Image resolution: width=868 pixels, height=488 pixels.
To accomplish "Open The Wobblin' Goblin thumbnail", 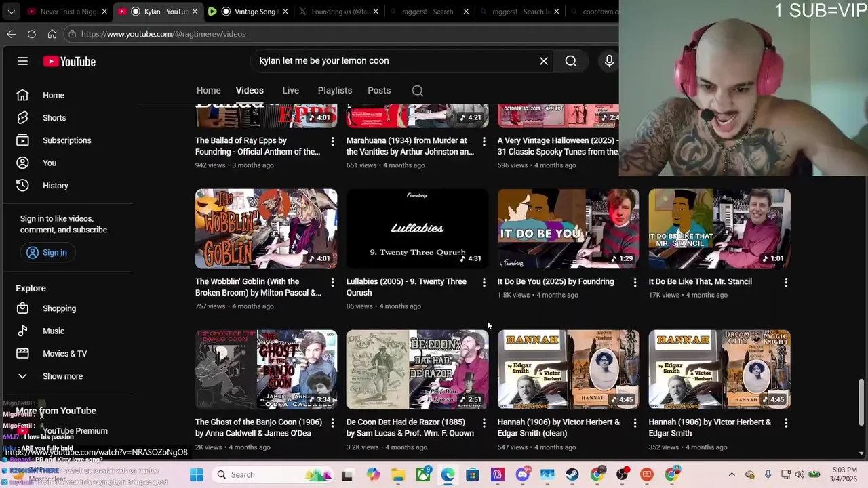I will click(x=266, y=228).
